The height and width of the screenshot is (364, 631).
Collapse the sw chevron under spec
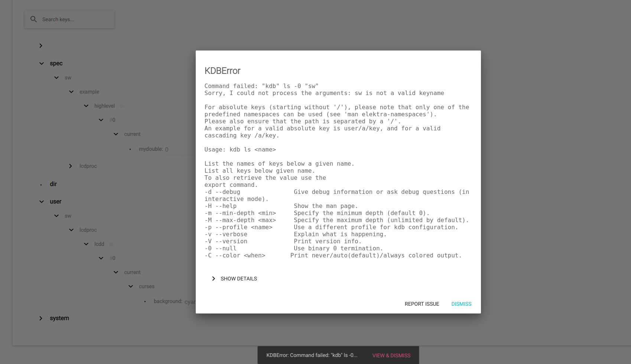click(56, 78)
